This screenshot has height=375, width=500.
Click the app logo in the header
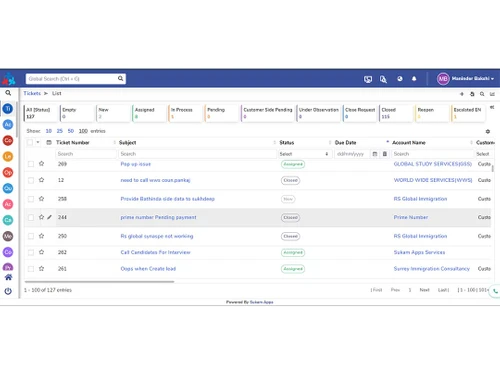(8, 79)
